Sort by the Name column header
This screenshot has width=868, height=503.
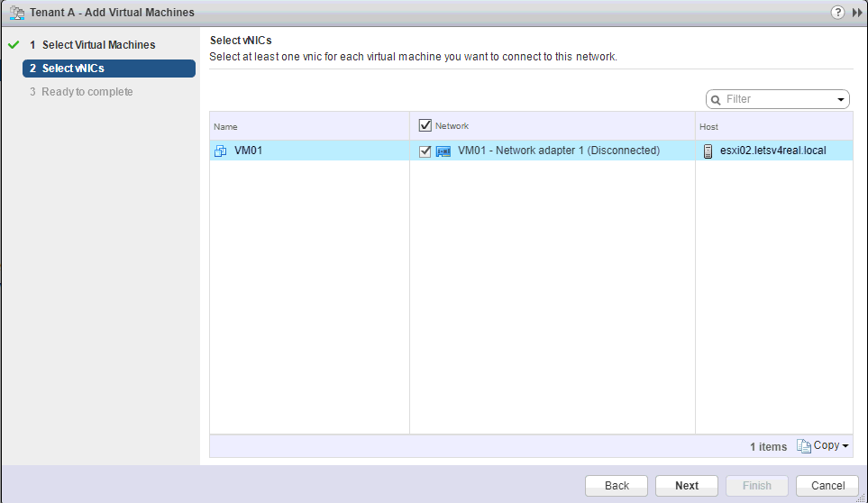(308, 127)
